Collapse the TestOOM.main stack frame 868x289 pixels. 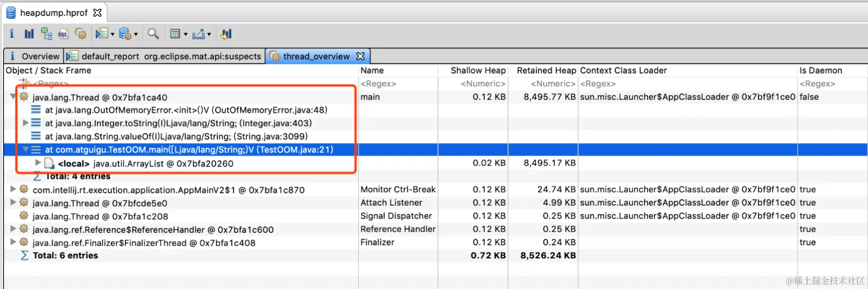click(25, 149)
